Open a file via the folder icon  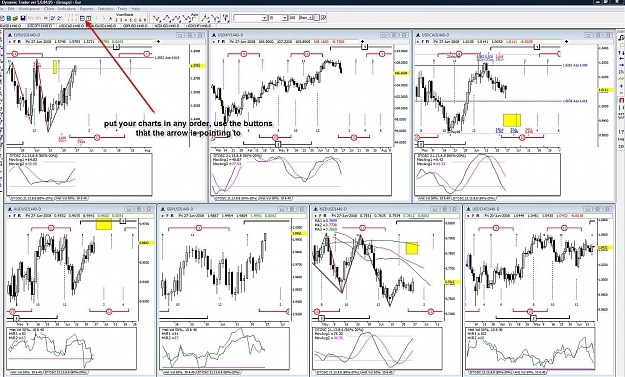pyautogui.click(x=15, y=18)
